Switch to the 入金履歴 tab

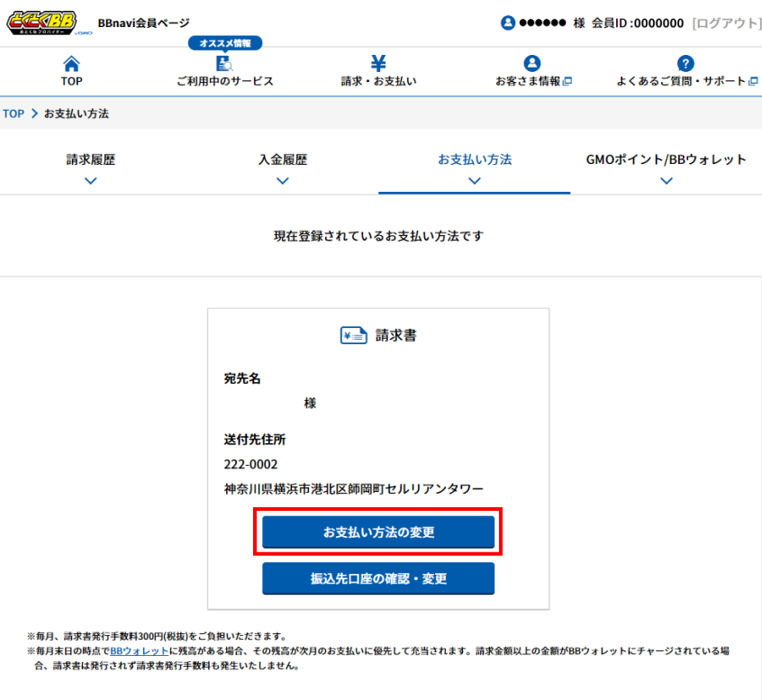[x=282, y=159]
